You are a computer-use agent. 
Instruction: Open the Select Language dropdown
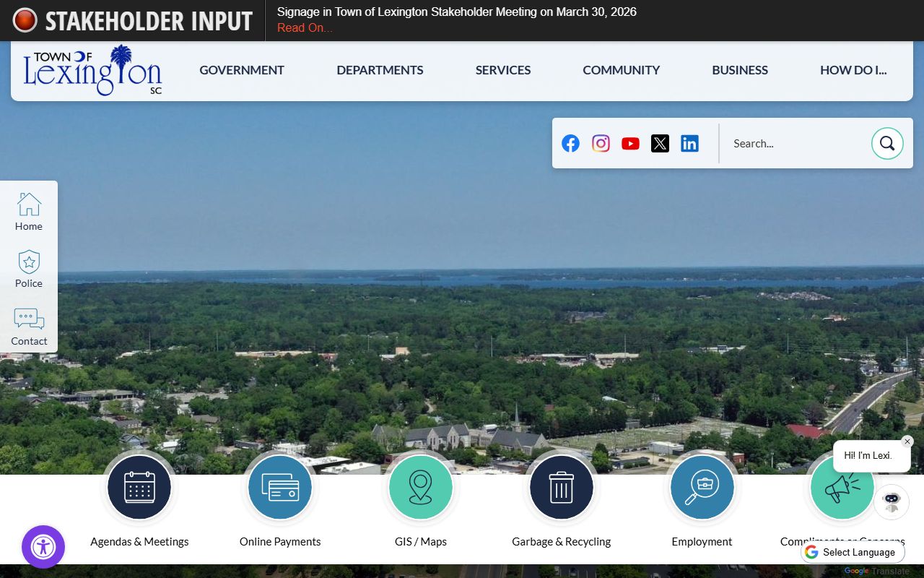click(x=853, y=552)
